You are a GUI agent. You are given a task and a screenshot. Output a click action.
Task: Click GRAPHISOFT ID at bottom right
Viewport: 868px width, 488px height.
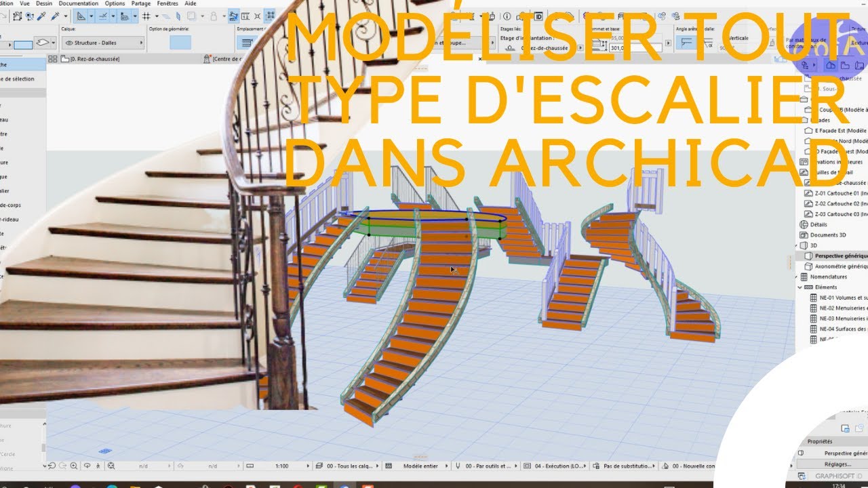coord(840,475)
